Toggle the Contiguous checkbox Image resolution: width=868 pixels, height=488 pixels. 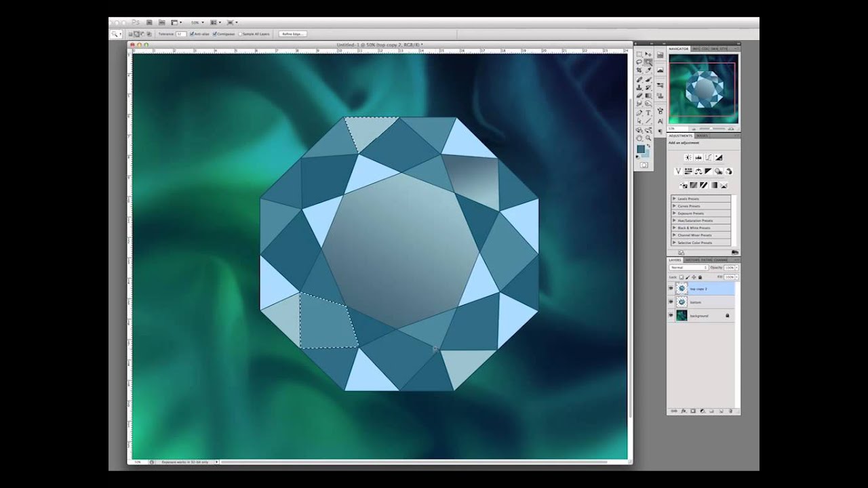[x=214, y=33]
